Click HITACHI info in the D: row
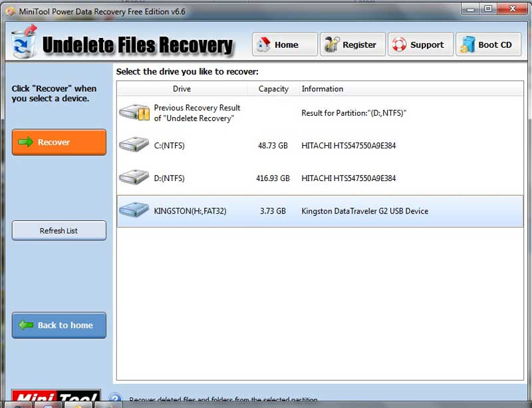 [348, 178]
